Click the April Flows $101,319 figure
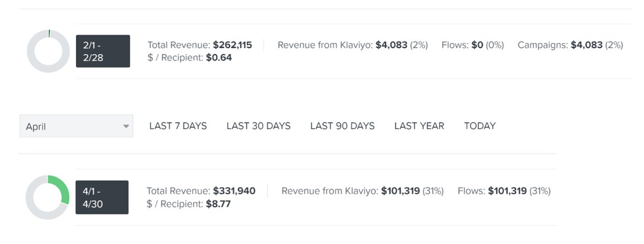Screen dimensions: 644x244 [507, 191]
